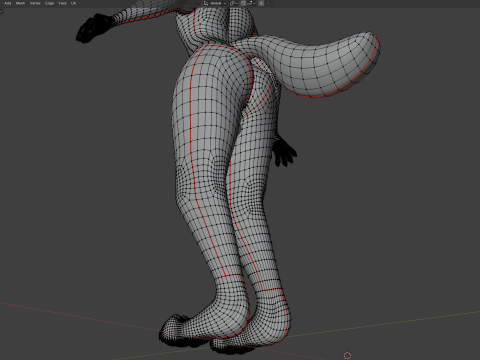This screenshot has height=360, width=480.
Task: Open the Mesh menu
Action: pos(20,3)
